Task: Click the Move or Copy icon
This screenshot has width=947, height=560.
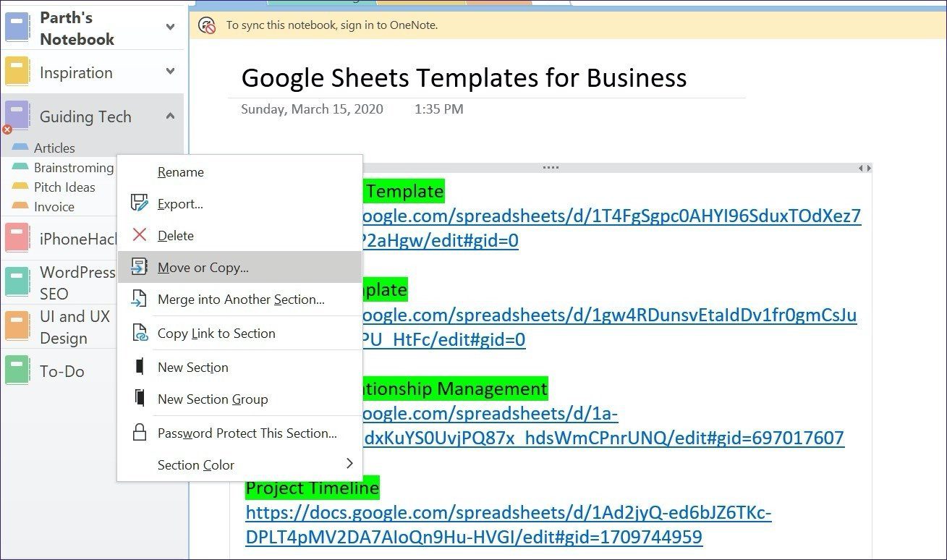Action: [x=139, y=267]
